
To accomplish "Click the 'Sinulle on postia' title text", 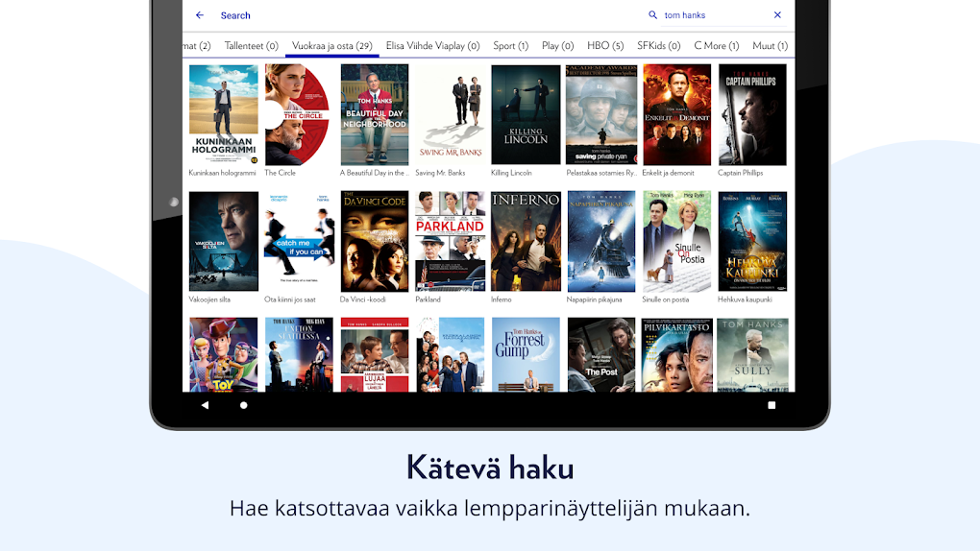I will 666,299.
